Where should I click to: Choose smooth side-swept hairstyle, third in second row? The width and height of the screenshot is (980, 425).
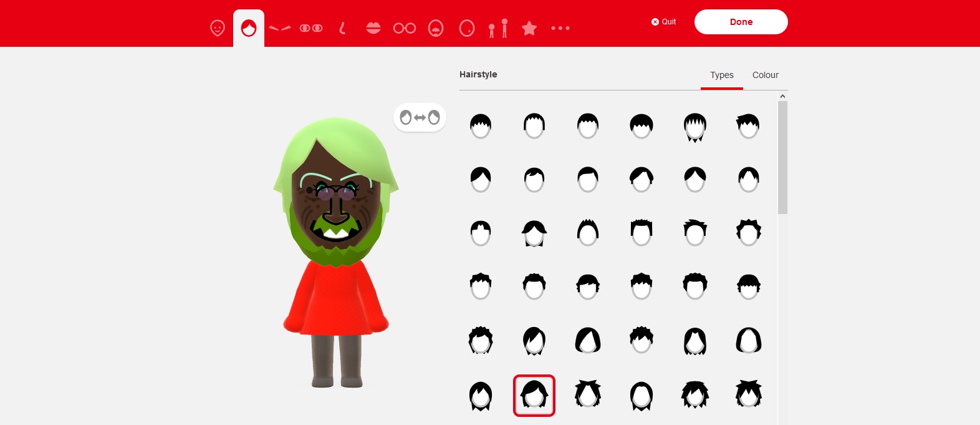click(x=588, y=180)
